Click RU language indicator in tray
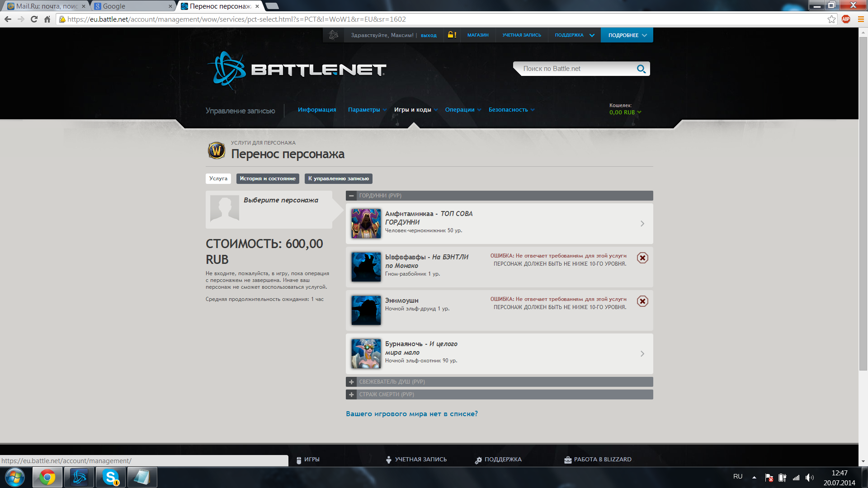The image size is (868, 488). (x=738, y=477)
